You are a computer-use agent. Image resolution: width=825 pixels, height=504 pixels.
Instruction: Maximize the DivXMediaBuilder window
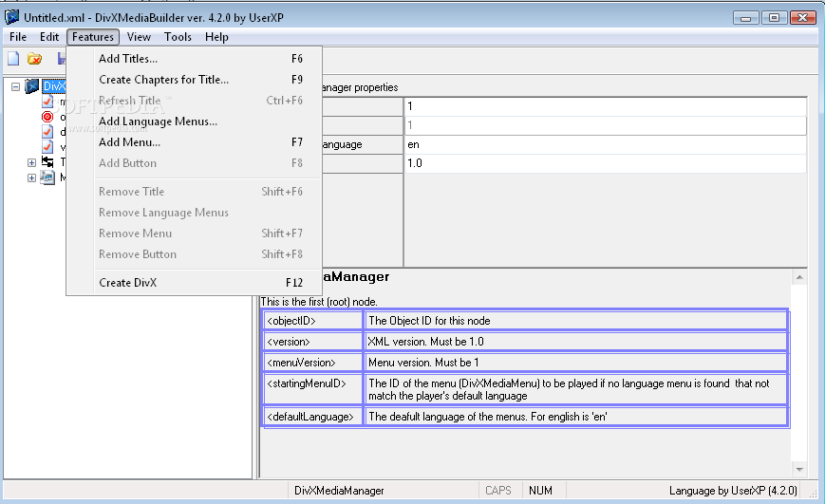(x=774, y=17)
